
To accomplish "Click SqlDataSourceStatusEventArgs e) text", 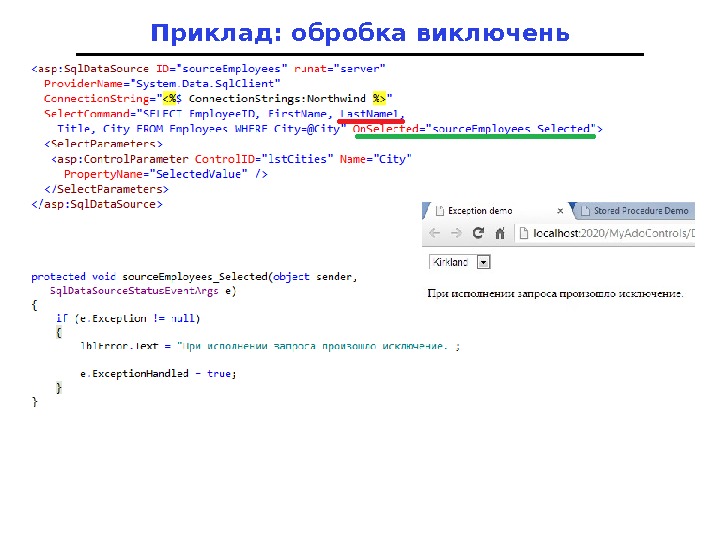I will tap(143, 291).
